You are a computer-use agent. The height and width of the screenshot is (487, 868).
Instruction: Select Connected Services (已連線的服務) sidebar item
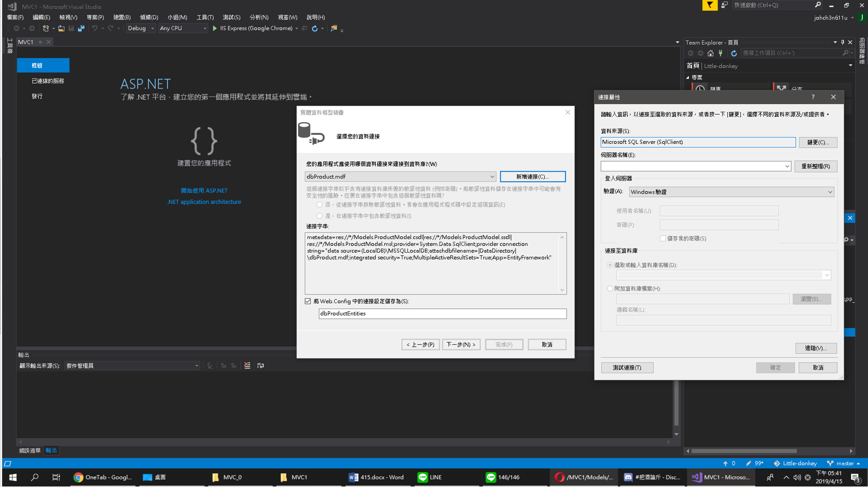(x=48, y=81)
